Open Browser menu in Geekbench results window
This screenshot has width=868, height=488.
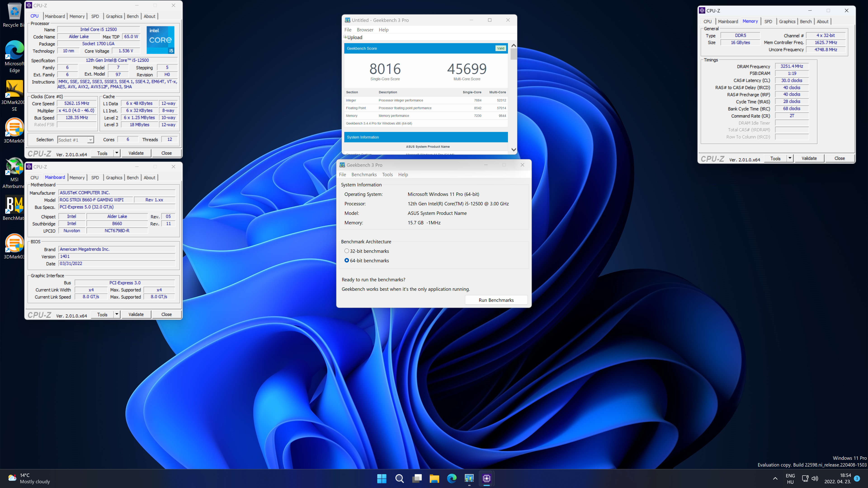365,30
